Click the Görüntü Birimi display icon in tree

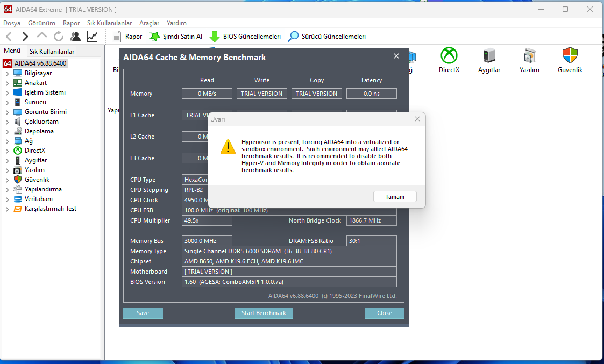(18, 112)
